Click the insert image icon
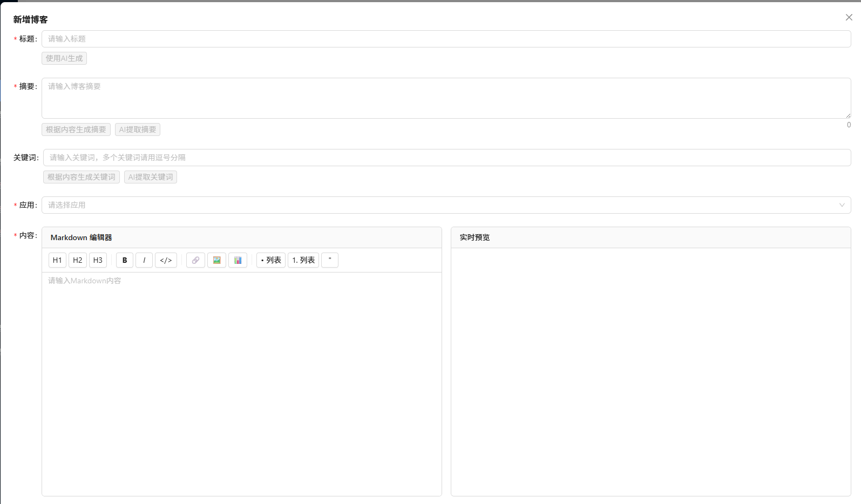 click(216, 260)
